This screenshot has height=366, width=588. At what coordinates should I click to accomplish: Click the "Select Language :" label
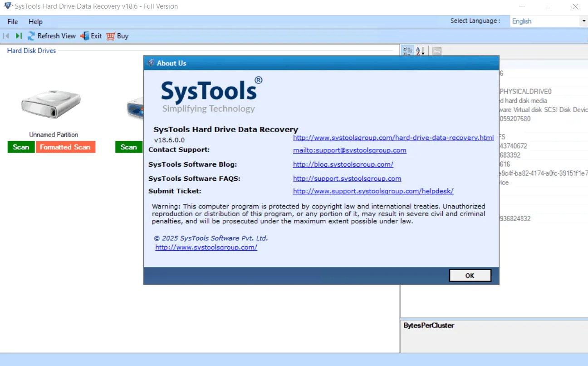tap(475, 21)
